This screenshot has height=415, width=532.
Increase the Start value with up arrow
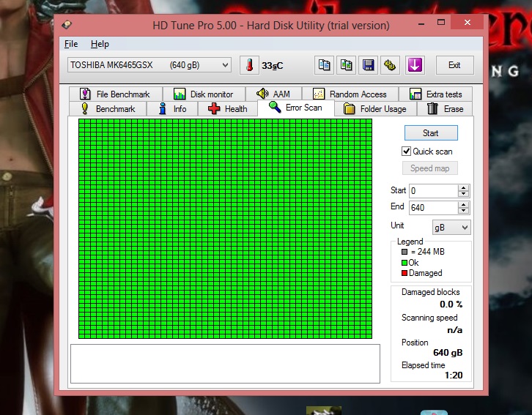coord(462,187)
